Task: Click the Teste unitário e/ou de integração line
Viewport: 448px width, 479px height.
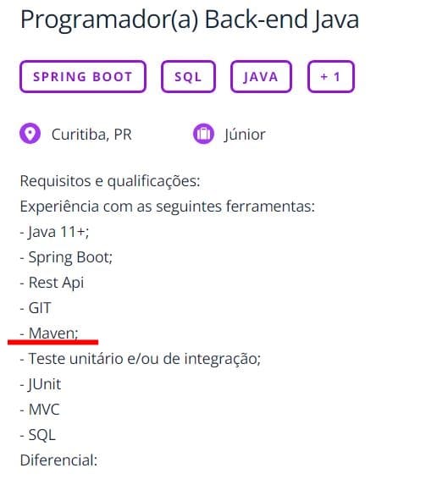Action: pos(141,359)
